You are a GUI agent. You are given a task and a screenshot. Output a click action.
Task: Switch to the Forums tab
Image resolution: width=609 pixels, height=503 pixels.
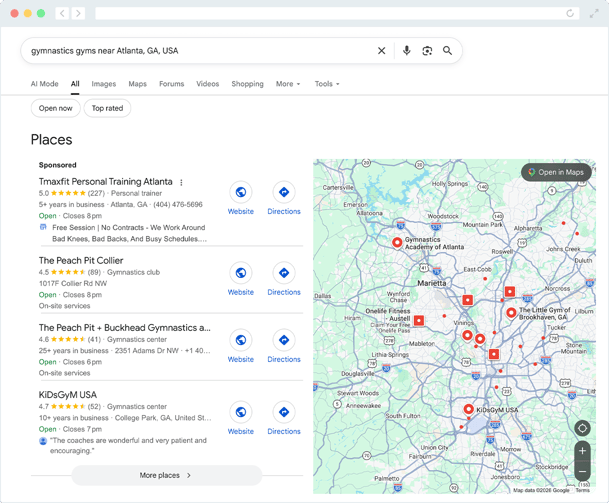(171, 84)
